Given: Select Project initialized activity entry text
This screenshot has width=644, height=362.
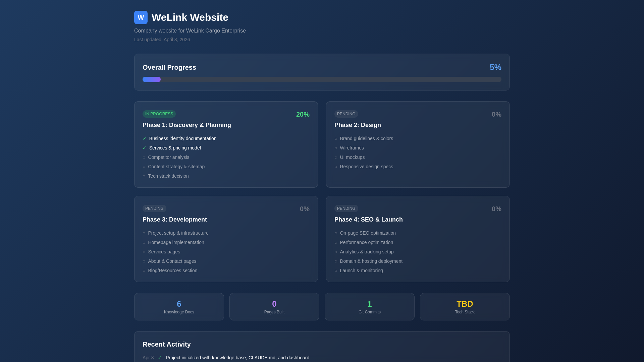Looking at the screenshot, I should (237, 358).
